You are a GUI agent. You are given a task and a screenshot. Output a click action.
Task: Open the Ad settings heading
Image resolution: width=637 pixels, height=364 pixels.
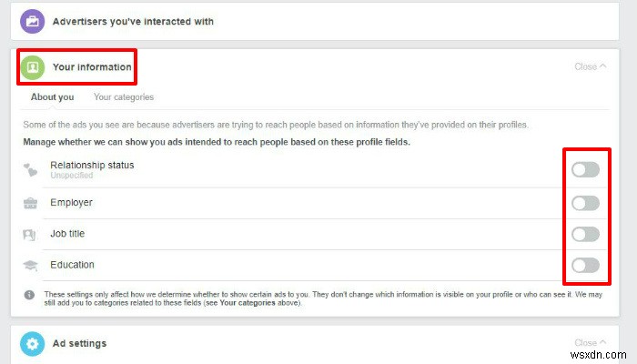79,344
